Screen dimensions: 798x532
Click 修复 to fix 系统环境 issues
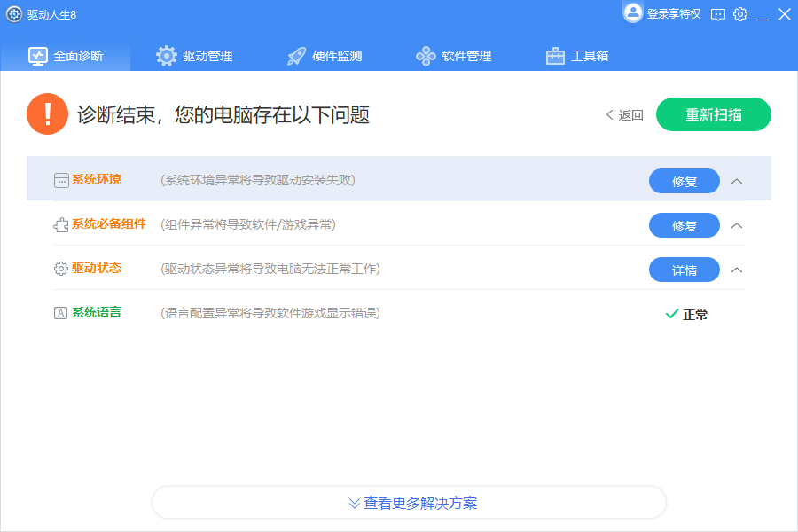pyautogui.click(x=685, y=180)
